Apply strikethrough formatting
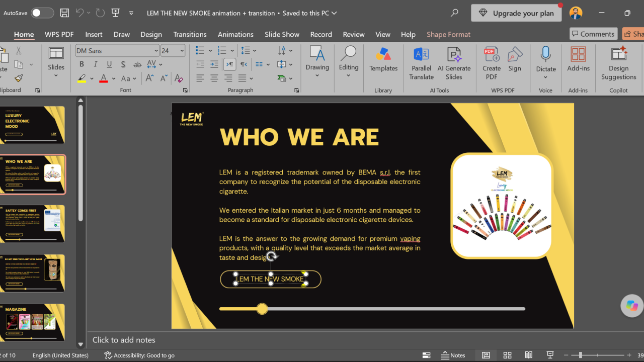The width and height of the screenshot is (644, 362). tap(137, 64)
